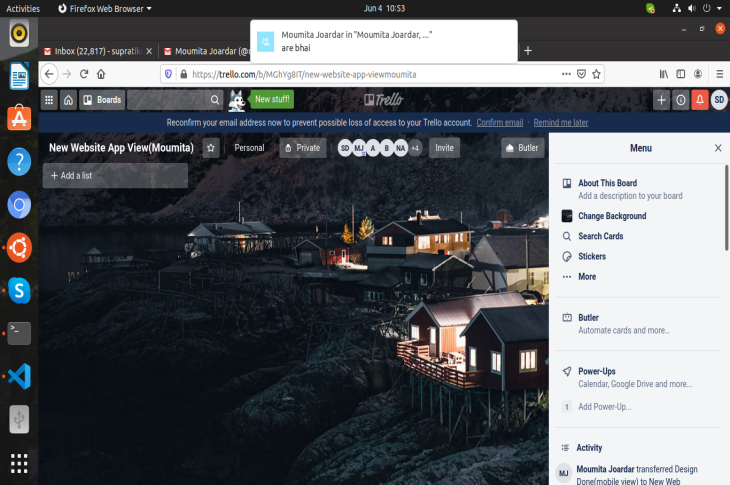Change visibility via the Private button

(301, 148)
